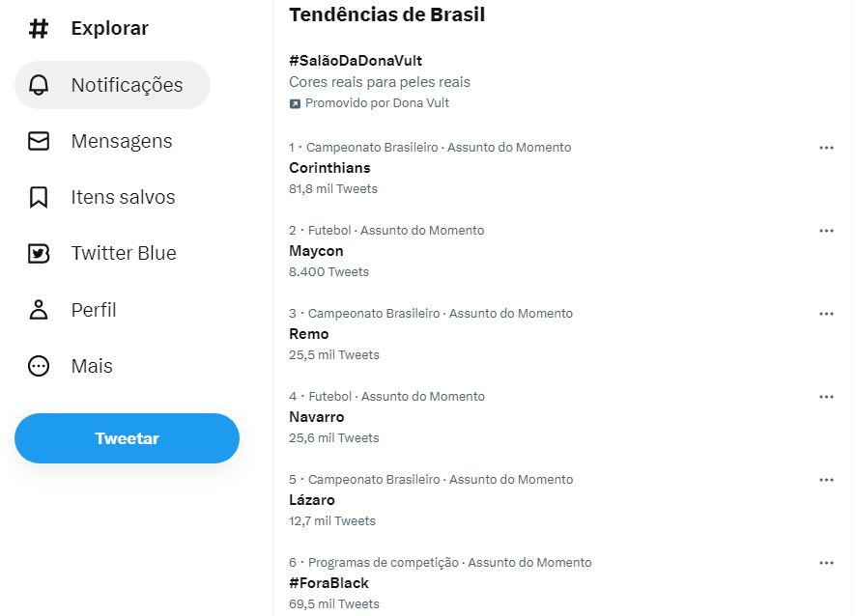
Task: Click the Notificações bell icon
Action: (x=39, y=85)
